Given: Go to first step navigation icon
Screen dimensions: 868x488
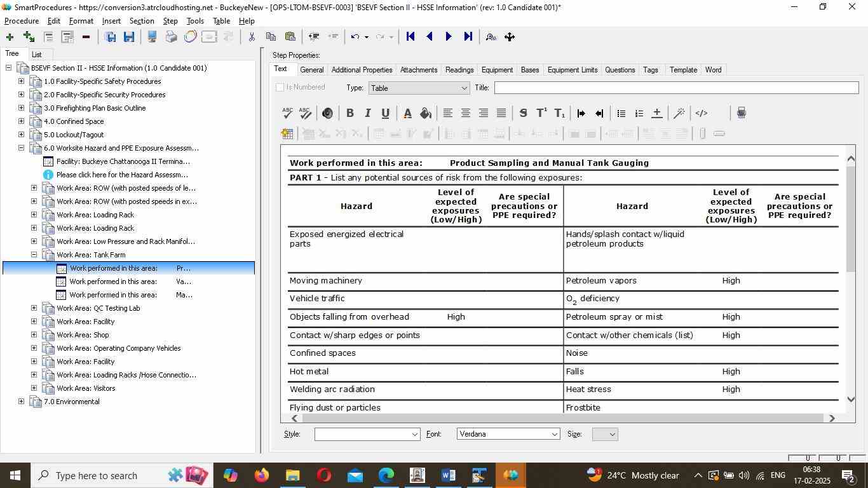Looking at the screenshot, I should (410, 37).
